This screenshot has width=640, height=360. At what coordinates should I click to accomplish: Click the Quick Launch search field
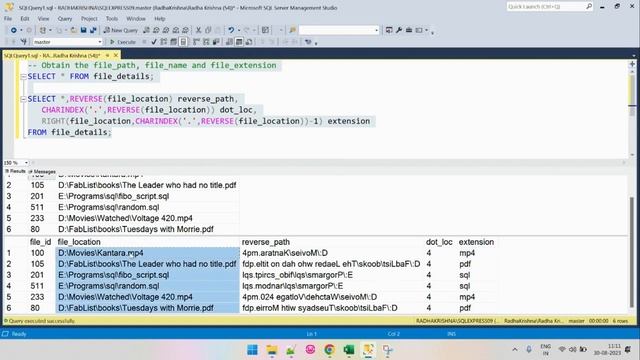point(550,7)
